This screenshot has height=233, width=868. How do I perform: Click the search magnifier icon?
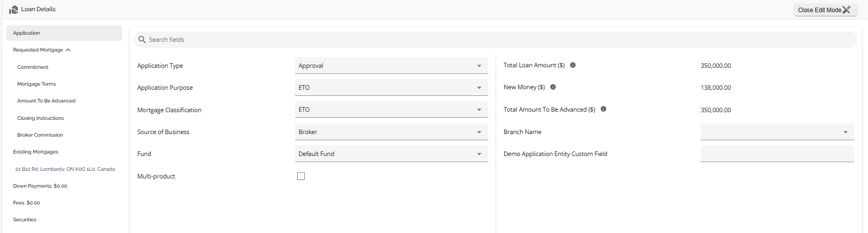coord(142,39)
